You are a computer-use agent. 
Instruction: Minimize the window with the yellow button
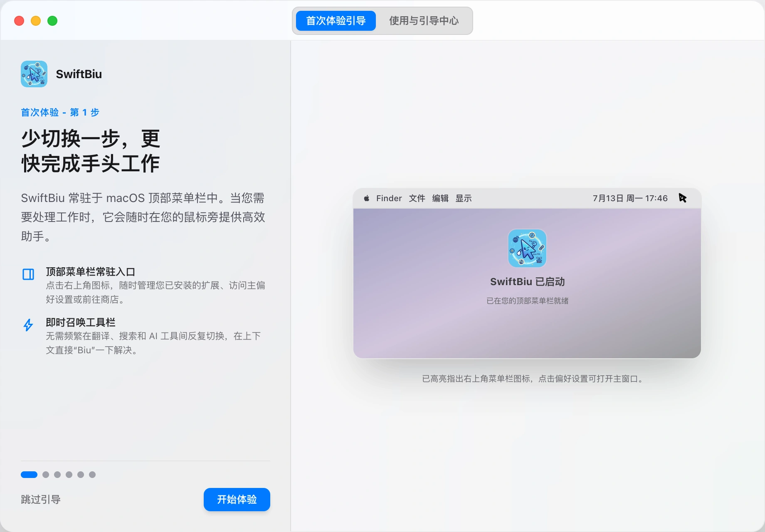[x=36, y=21]
